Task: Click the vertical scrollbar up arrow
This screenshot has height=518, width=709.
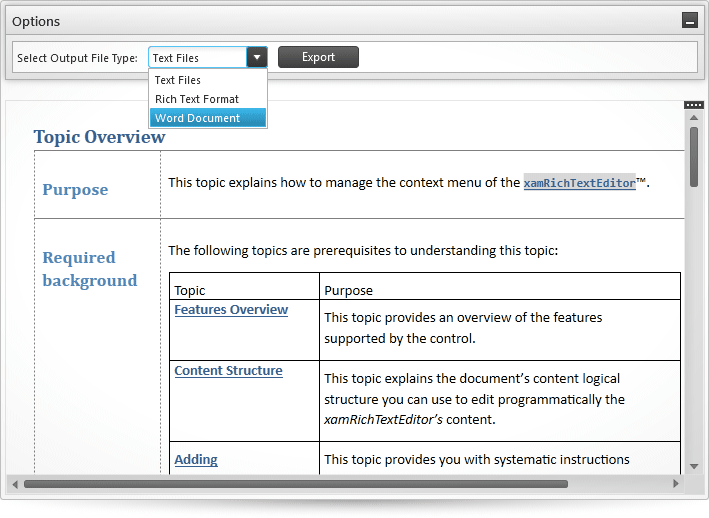Action: (x=694, y=118)
